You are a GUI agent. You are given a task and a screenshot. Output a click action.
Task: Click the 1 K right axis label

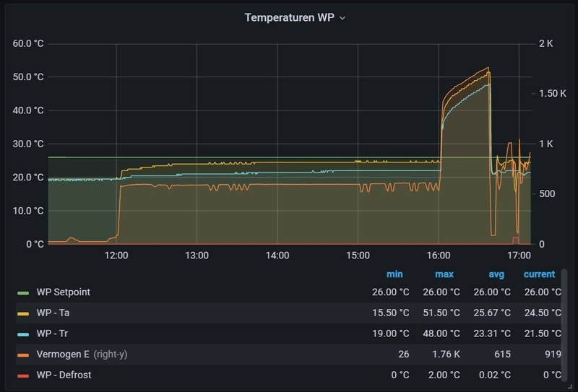546,144
